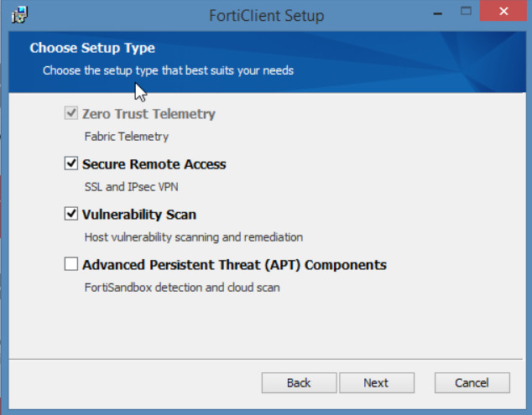532x415 pixels.
Task: Enable the Advanced Persistent Threat Components checkbox
Action: (71, 264)
